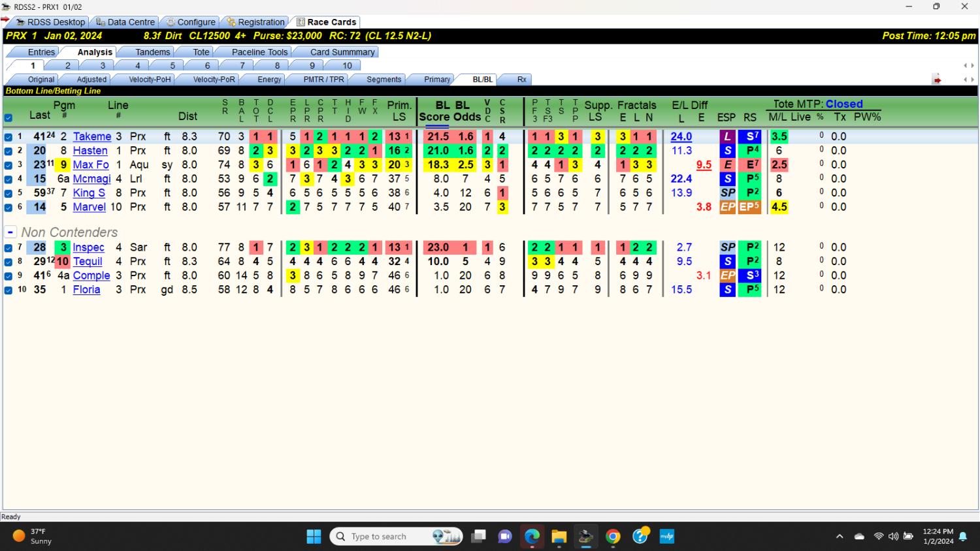
Task: Open the Takeme horse link
Action: [92, 136]
